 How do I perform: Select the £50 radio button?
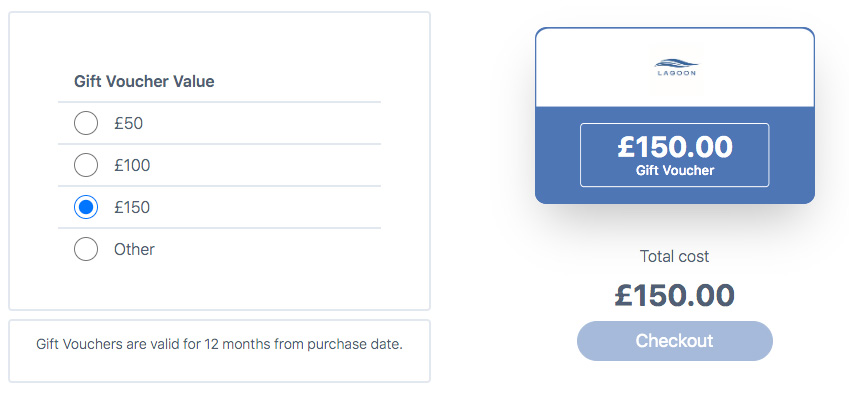click(86, 123)
